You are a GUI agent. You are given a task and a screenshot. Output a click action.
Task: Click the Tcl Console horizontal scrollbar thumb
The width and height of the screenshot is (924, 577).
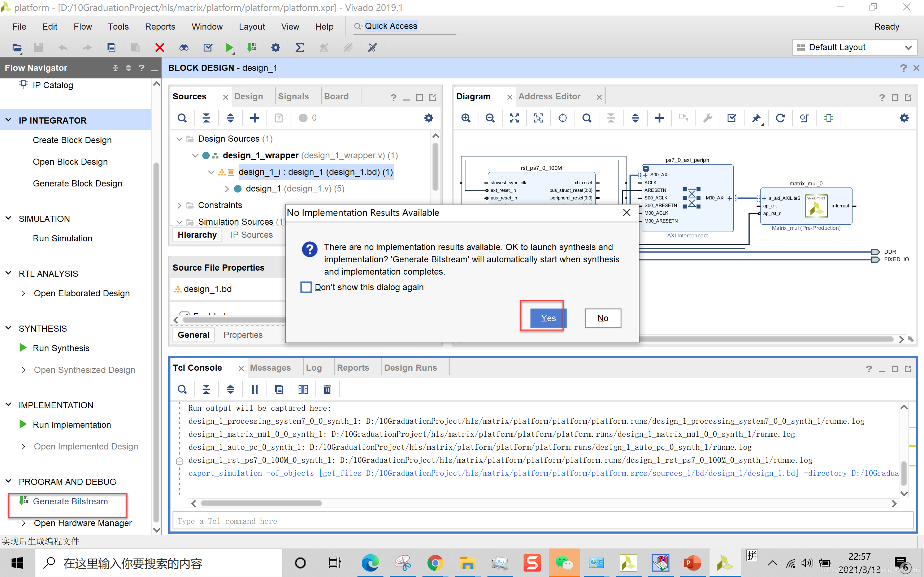(261, 503)
